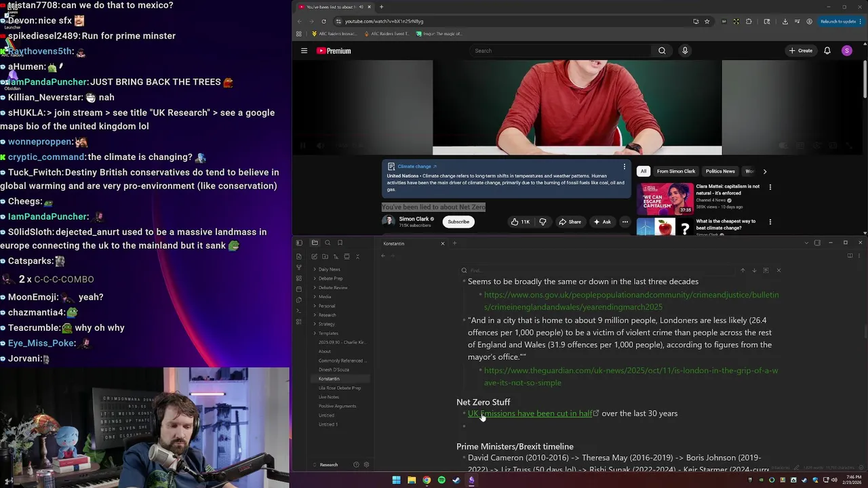Like the video with 11K likes

[521, 222]
